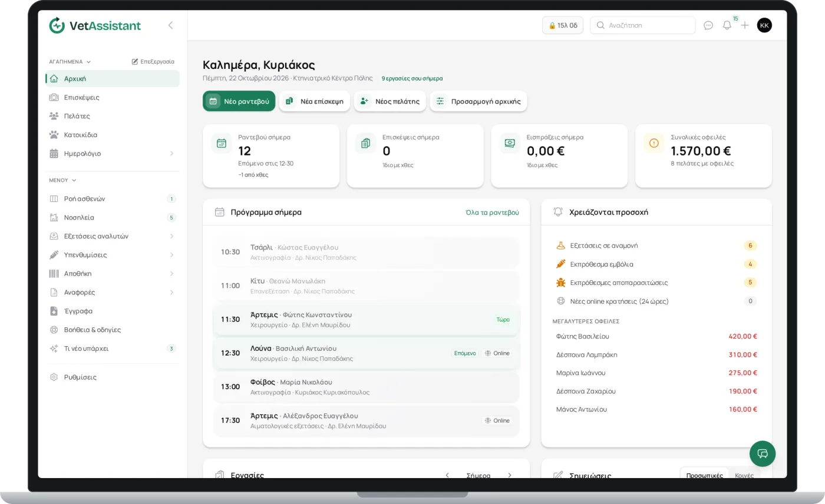The height and width of the screenshot is (504, 825).
Task: Click the Επεξεργασία favorites edit link
Action: [x=153, y=61]
